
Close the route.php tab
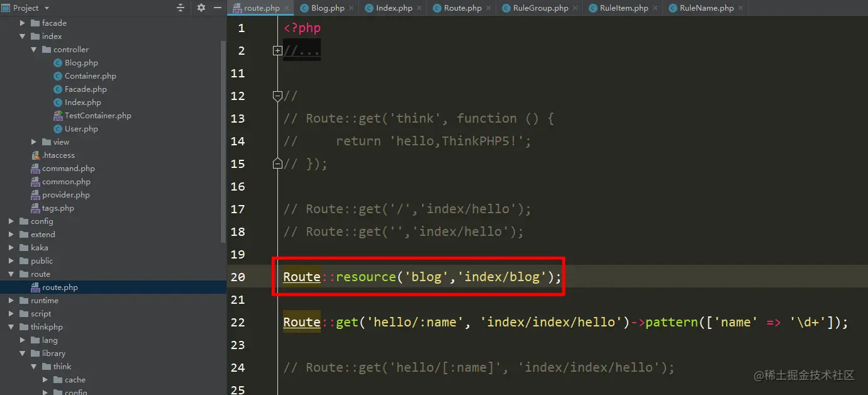[x=287, y=8]
